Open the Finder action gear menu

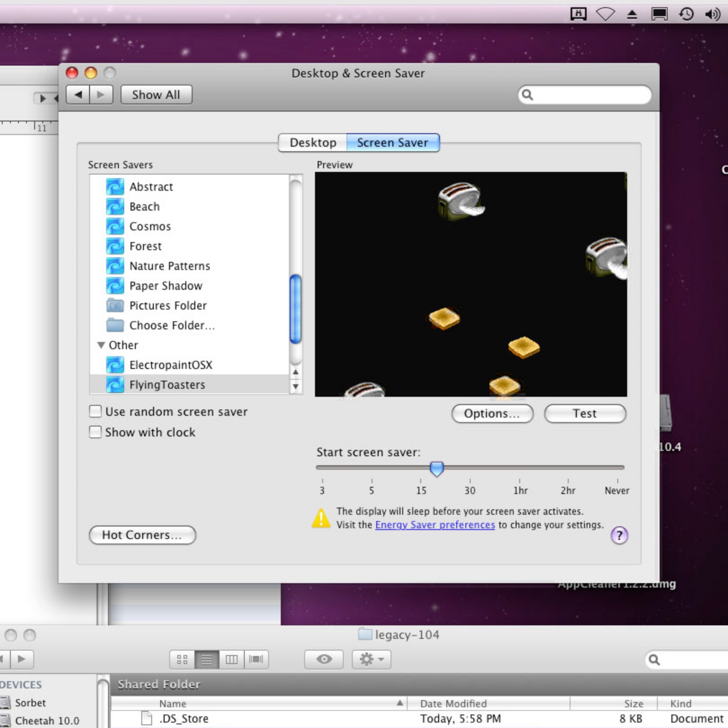pos(372,659)
